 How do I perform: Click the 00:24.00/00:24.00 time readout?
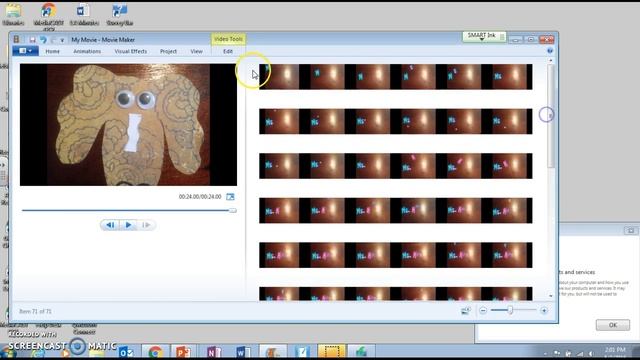click(200, 197)
